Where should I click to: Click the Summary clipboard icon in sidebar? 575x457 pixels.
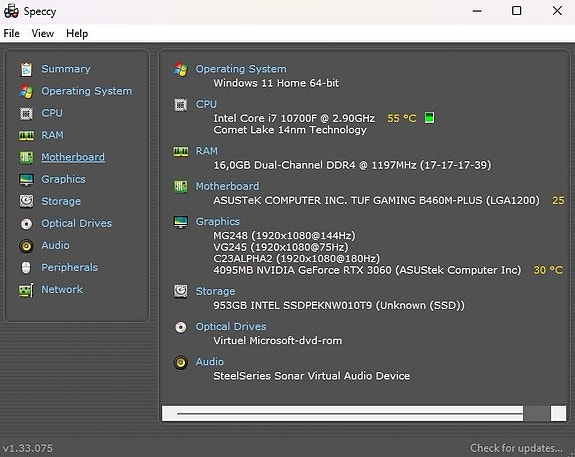[26, 69]
